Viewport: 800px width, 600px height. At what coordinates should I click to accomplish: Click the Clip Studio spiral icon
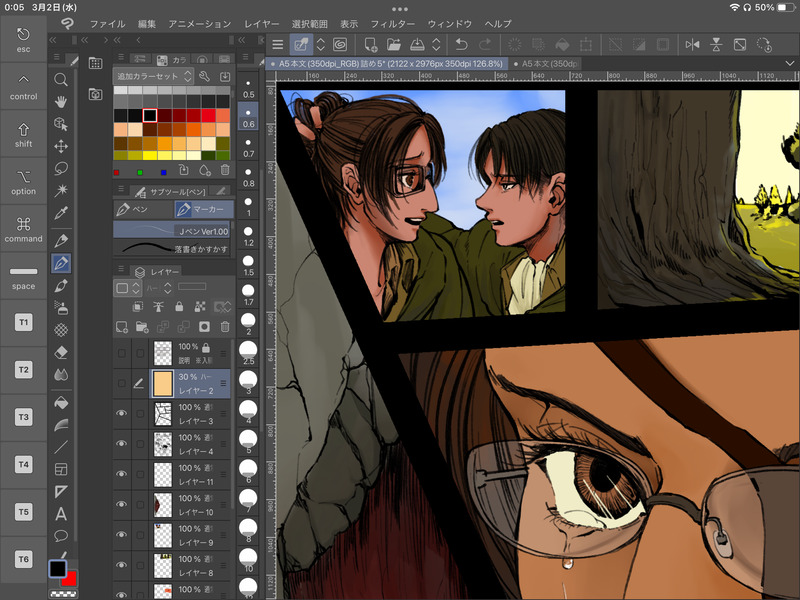[x=340, y=45]
